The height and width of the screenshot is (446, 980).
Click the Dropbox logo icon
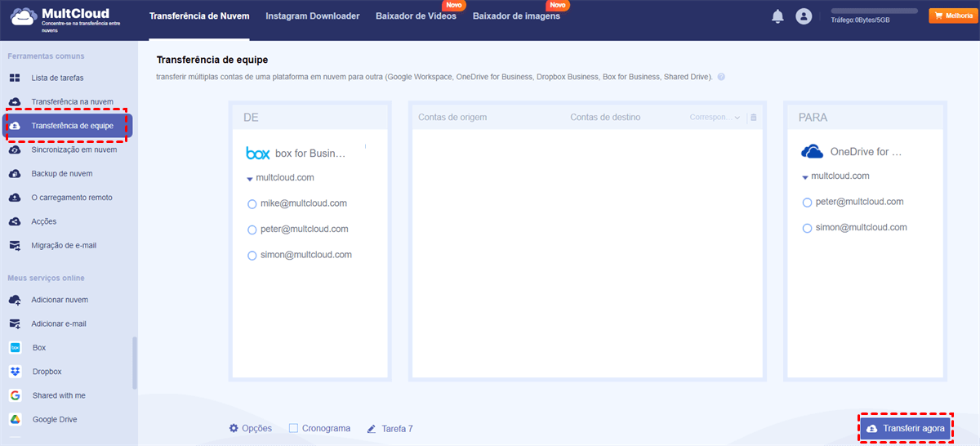[15, 372]
